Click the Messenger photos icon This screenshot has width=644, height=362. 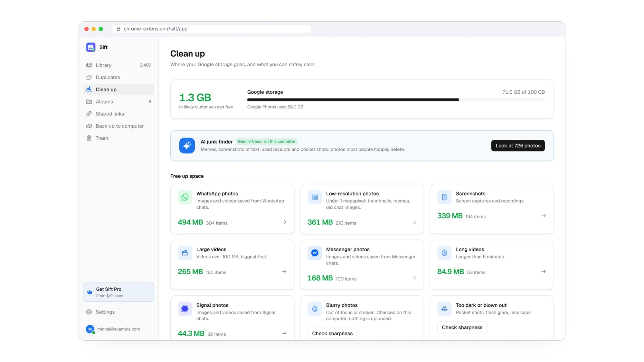click(315, 253)
